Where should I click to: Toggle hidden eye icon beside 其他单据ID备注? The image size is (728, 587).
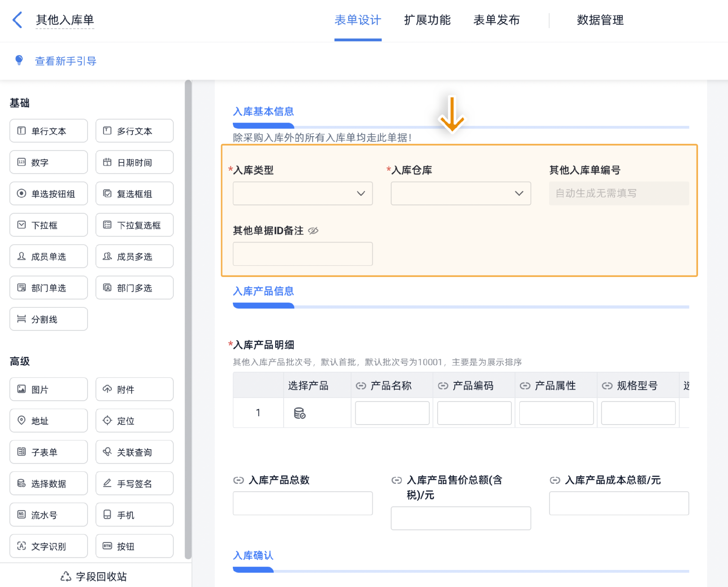click(x=313, y=231)
